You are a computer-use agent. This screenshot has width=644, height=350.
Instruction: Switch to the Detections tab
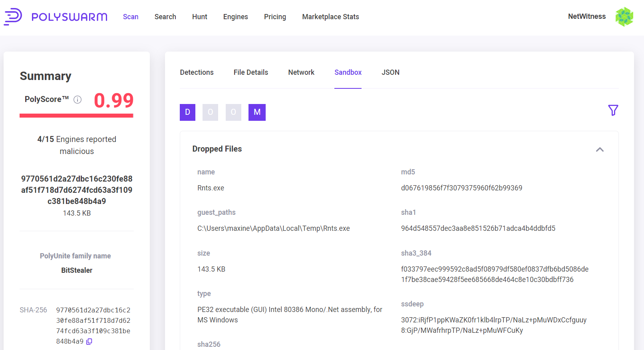point(197,72)
